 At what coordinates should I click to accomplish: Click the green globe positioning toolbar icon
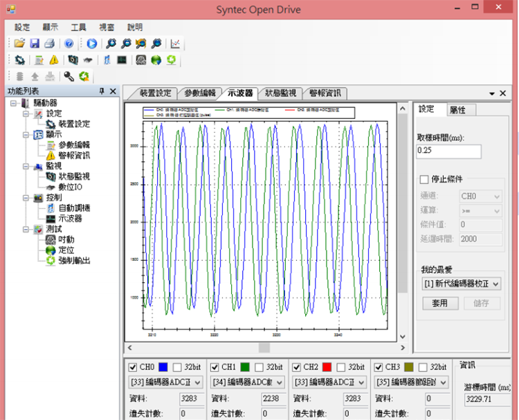156,60
